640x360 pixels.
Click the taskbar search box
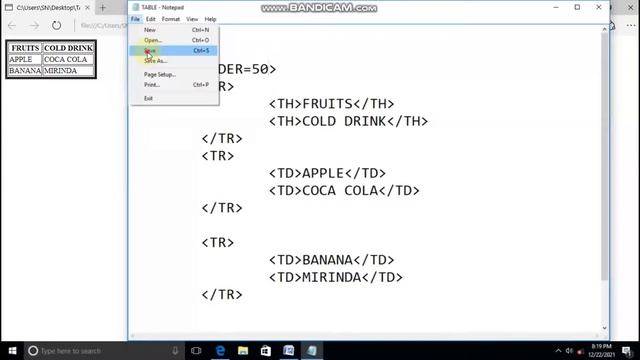tap(104, 351)
